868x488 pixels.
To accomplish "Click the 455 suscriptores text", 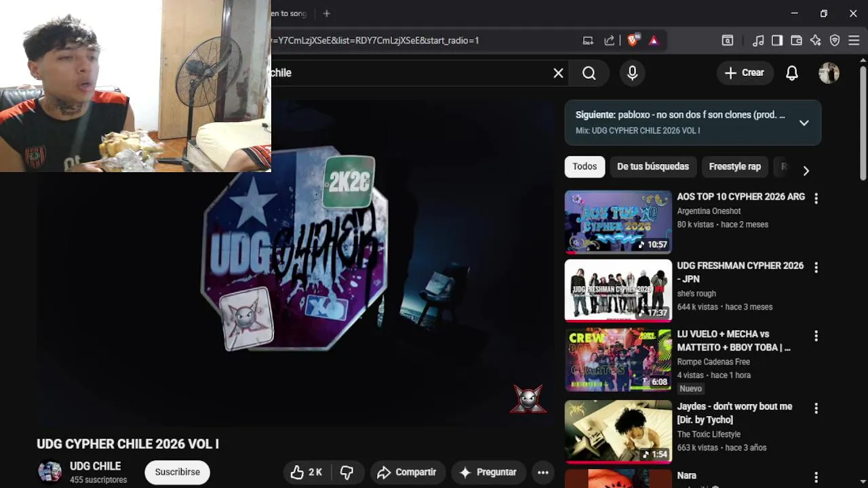I will point(98,480).
